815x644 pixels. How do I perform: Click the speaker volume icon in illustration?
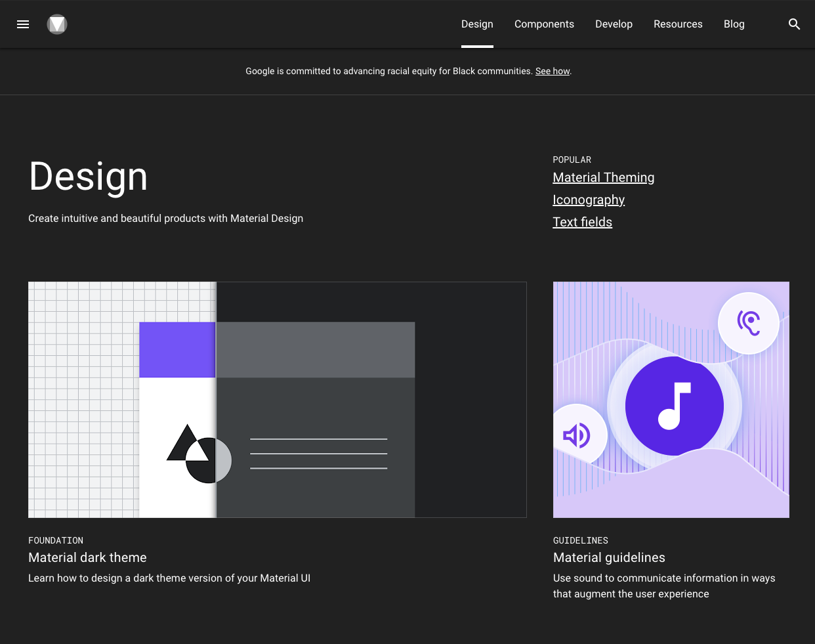pyautogui.click(x=577, y=435)
